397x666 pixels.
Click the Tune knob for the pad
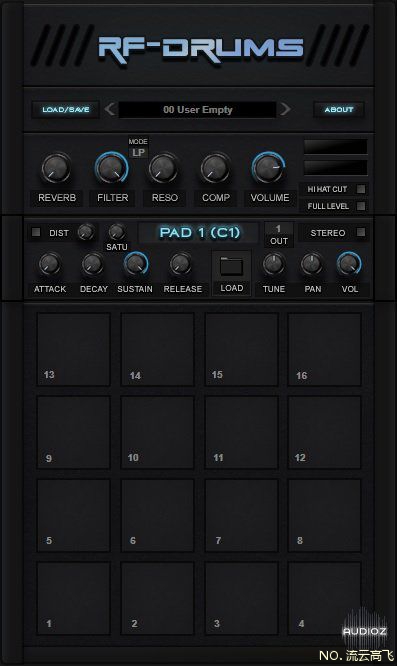click(x=273, y=264)
